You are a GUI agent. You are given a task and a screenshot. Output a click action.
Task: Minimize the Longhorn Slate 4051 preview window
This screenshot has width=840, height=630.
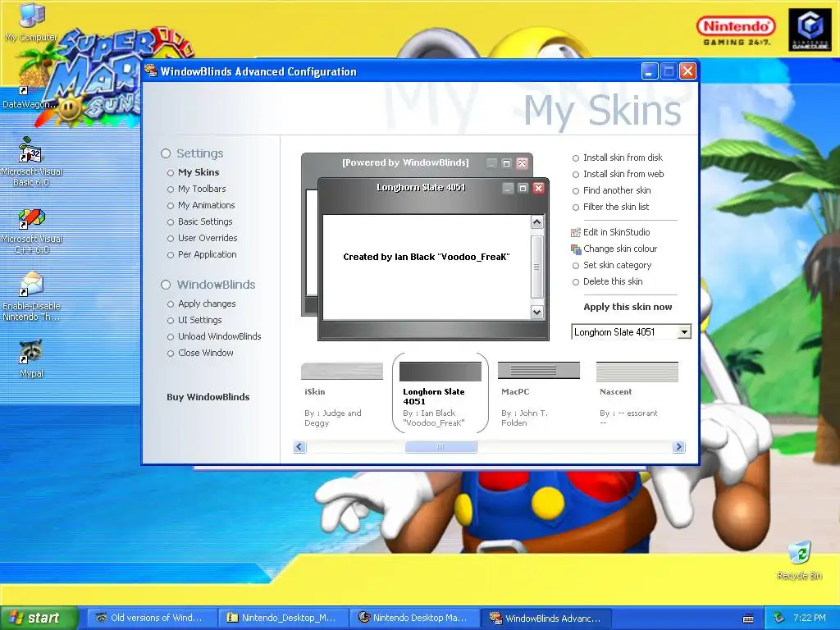[508, 188]
